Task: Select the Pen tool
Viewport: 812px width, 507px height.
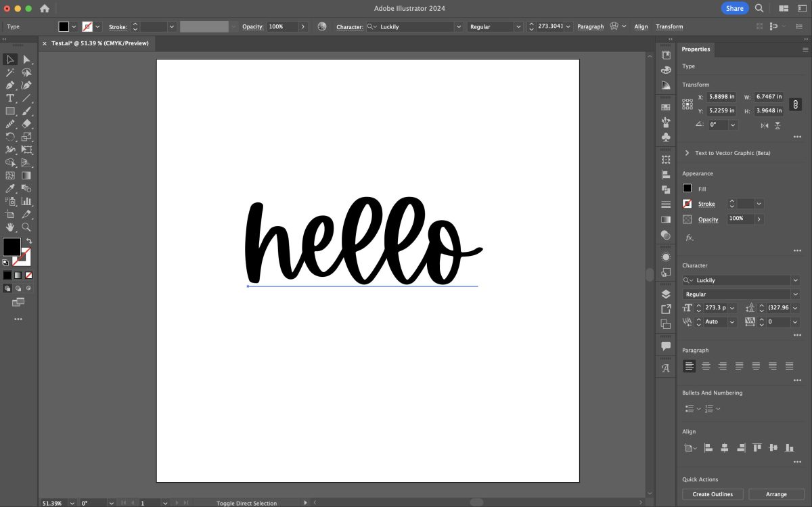Action: click(10, 85)
